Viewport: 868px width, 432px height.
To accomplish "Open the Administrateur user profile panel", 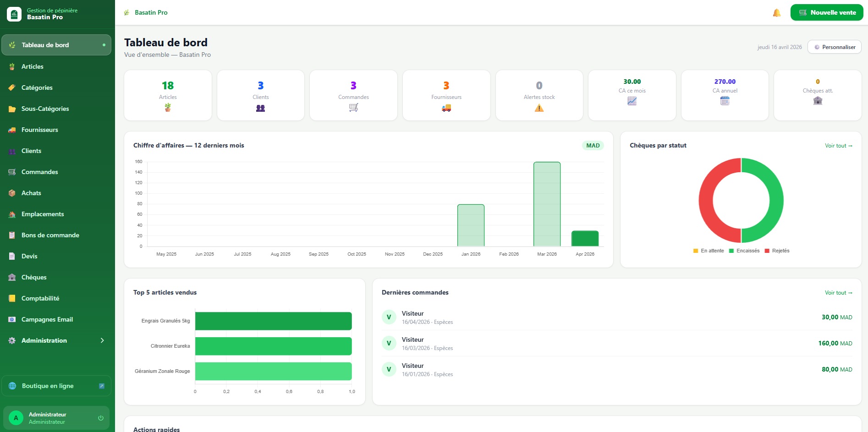I will click(x=47, y=418).
